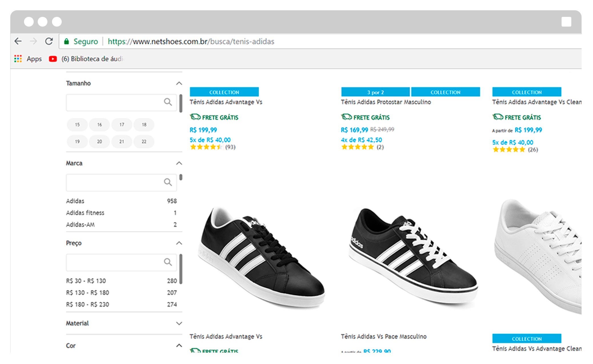This screenshot has width=593, height=364.
Task: Select size 22 filter
Action: pos(144,142)
